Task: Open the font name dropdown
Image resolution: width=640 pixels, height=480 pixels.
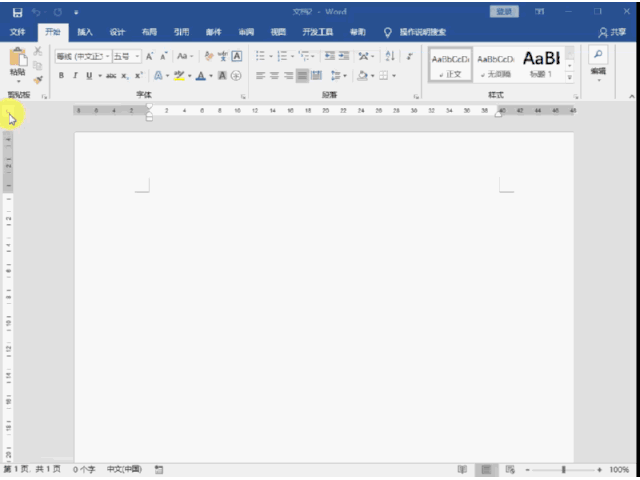Action: [x=82, y=56]
